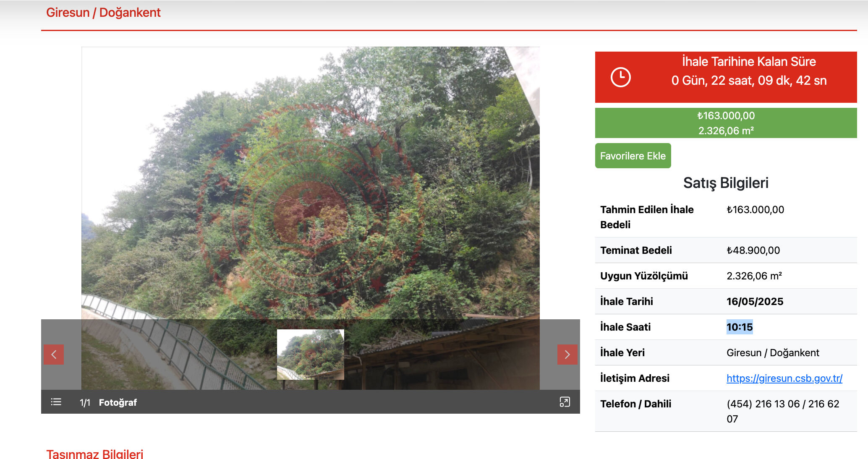Click the ₺48.900,00 deposit amount

point(753,250)
